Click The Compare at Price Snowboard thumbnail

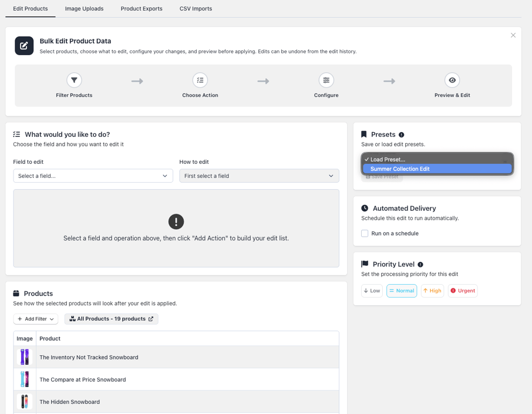(x=24, y=379)
